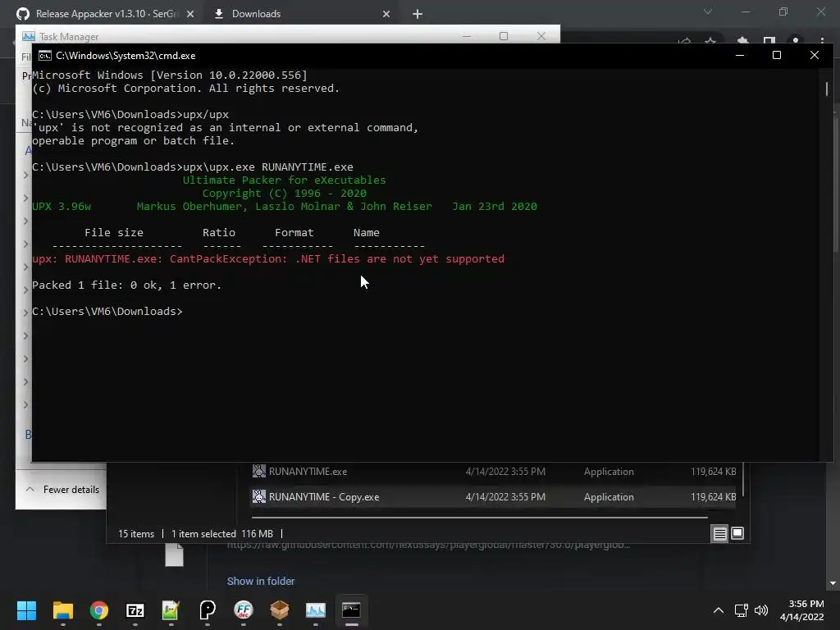This screenshot has height=630, width=840.
Task: Collapse Task Manager with Fewer details
Action: (x=62, y=490)
